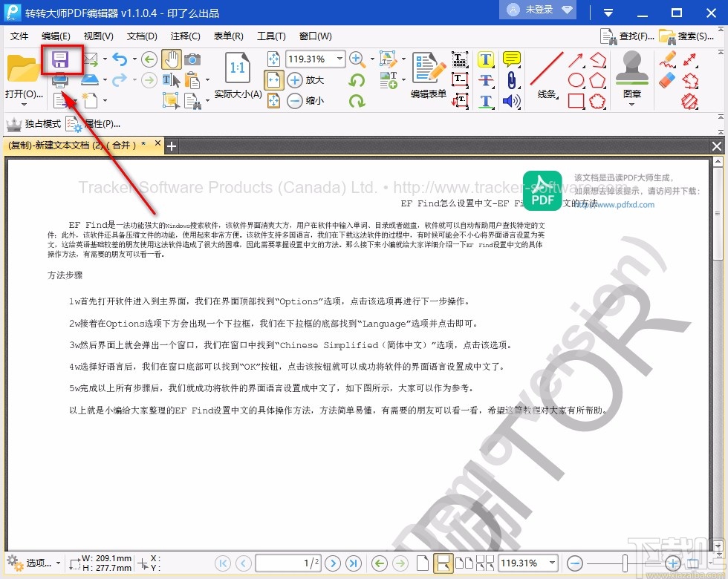
Task: Open the 工具(T) Tools menu
Action: [x=271, y=36]
